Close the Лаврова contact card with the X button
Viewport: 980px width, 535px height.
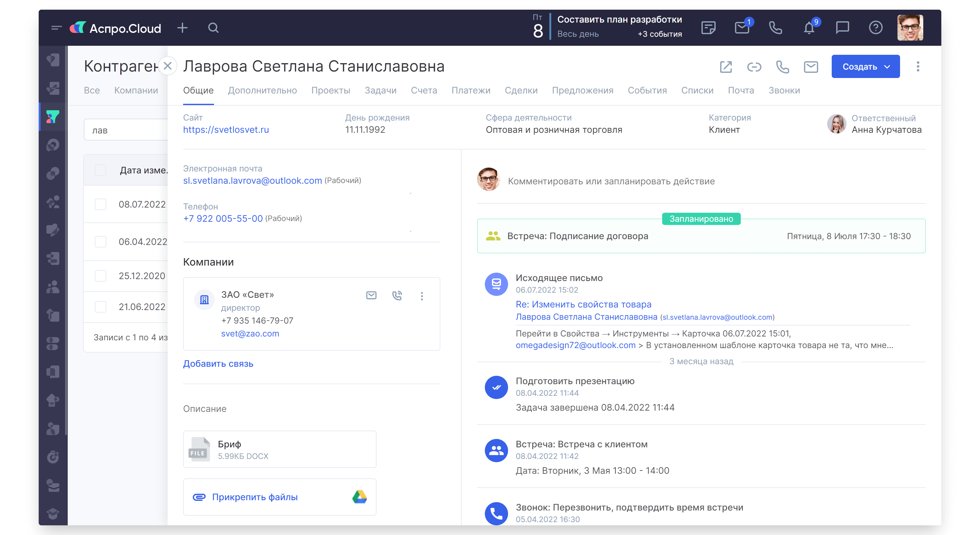click(x=167, y=66)
